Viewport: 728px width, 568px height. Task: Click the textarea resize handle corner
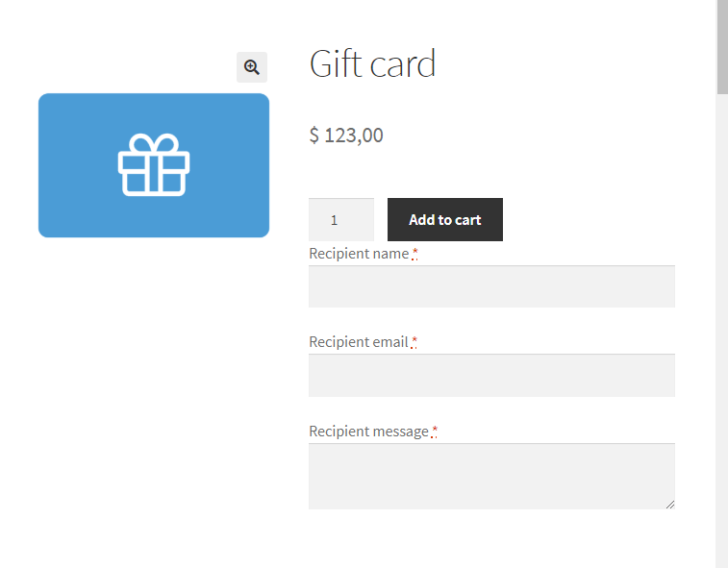coord(670,505)
